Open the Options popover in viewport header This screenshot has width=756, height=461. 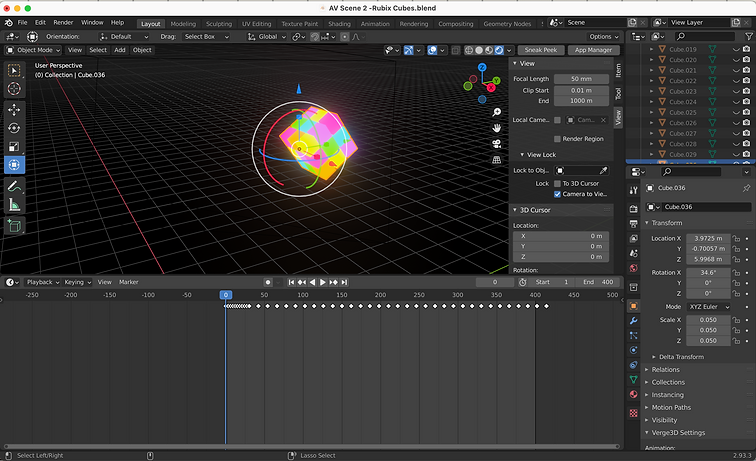pos(604,37)
